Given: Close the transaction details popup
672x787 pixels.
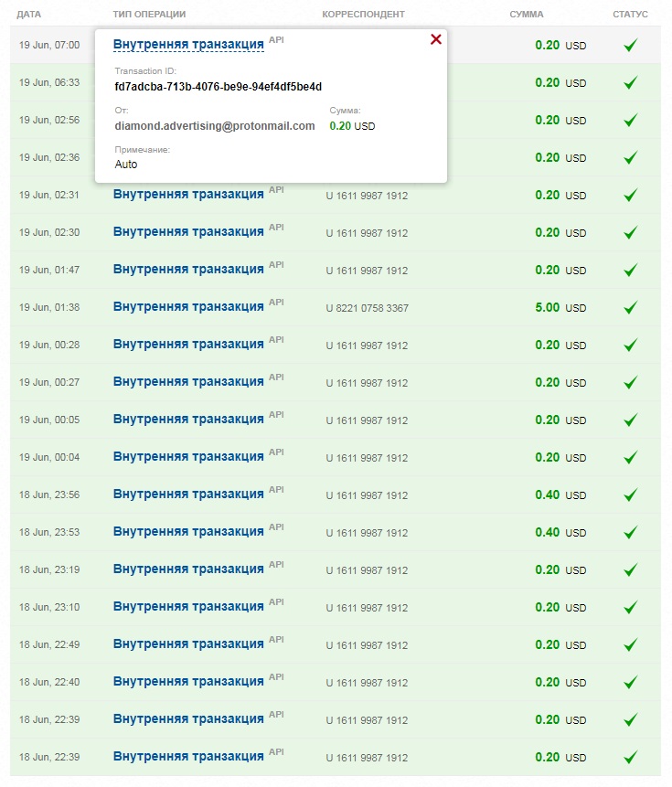Looking at the screenshot, I should [436, 39].
